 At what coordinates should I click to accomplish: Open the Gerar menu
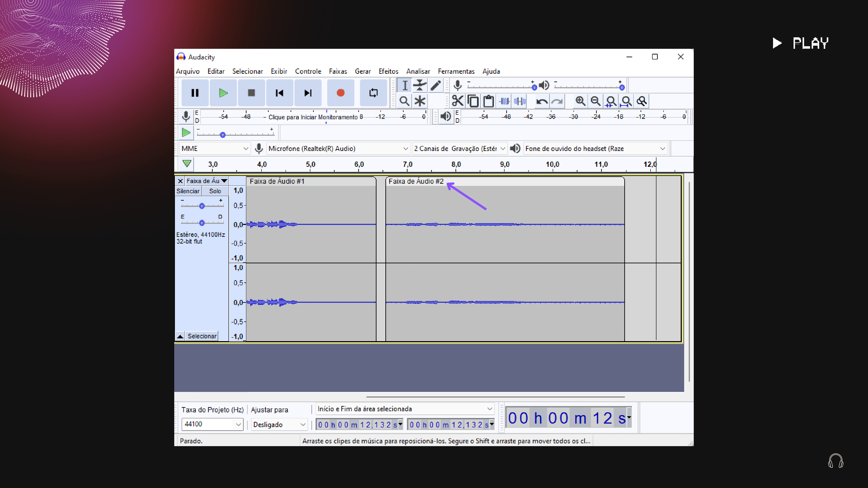[363, 71]
